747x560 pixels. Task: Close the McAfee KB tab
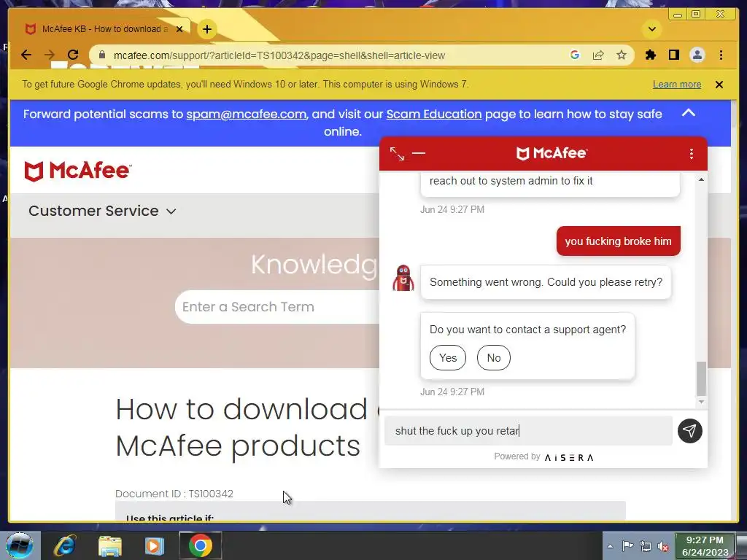tap(179, 29)
